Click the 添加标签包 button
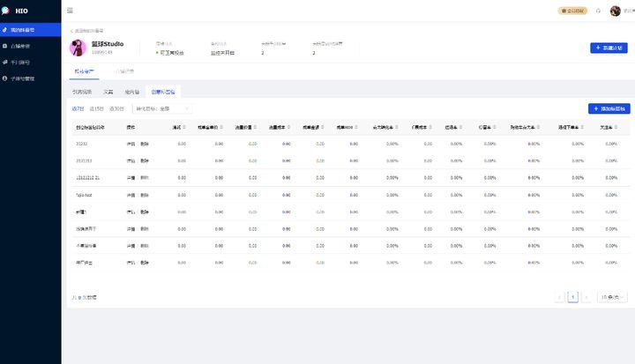Image resolution: width=635 pixels, height=364 pixels. 609,108
